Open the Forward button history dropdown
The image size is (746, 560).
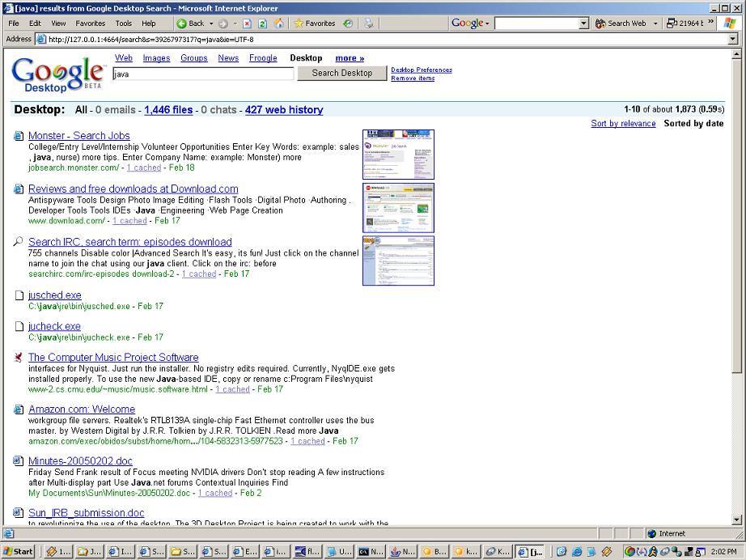coord(235,23)
